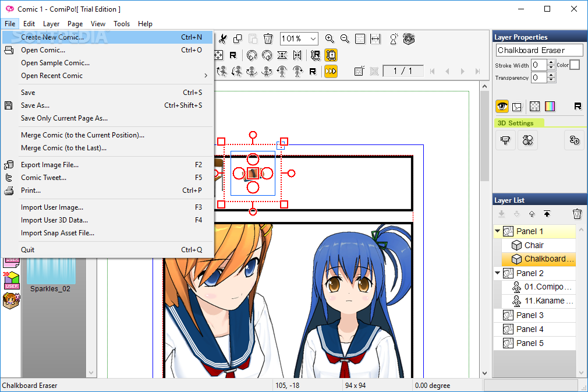Click the 3D camera settings icon

click(505, 140)
